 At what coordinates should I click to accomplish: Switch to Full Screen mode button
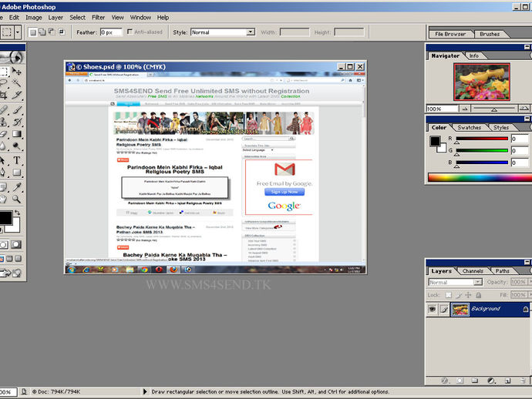pos(18,259)
